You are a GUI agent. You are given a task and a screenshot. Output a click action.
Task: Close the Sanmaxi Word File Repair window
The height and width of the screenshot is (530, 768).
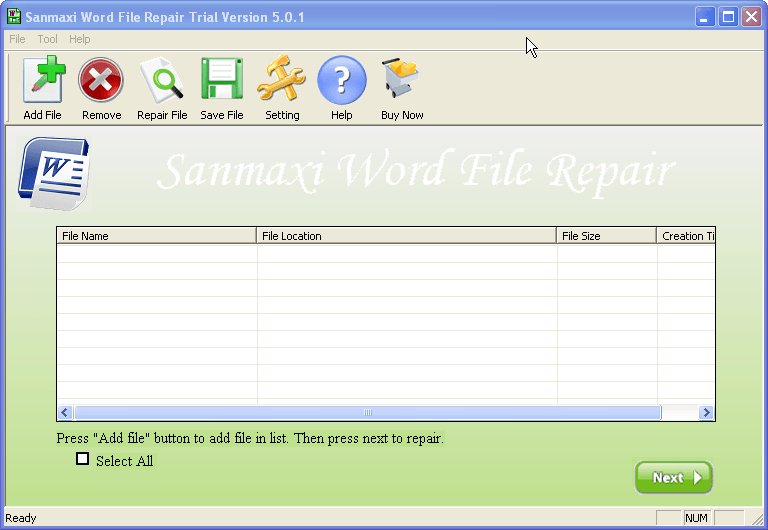coord(751,17)
